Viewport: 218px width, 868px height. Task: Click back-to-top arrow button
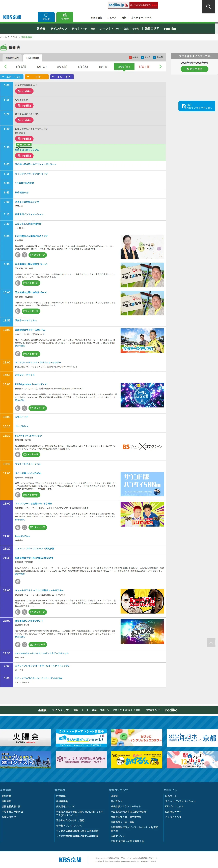tap(211, 643)
